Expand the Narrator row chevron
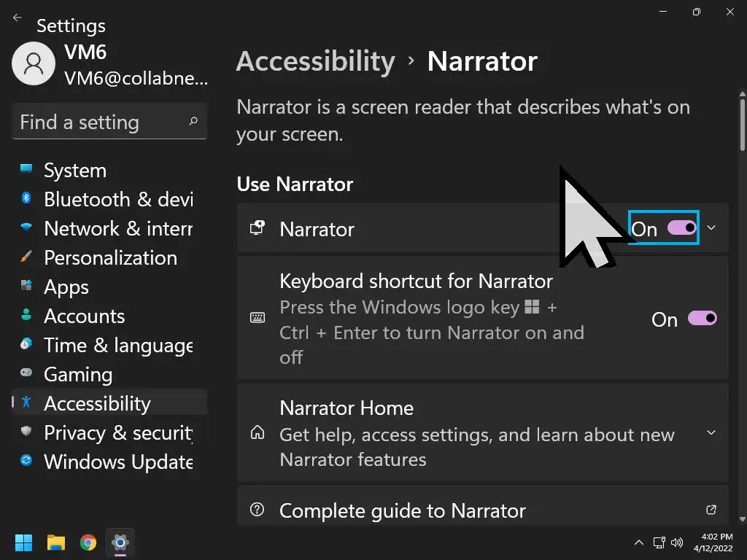Viewport: 747px width, 560px height. (711, 228)
